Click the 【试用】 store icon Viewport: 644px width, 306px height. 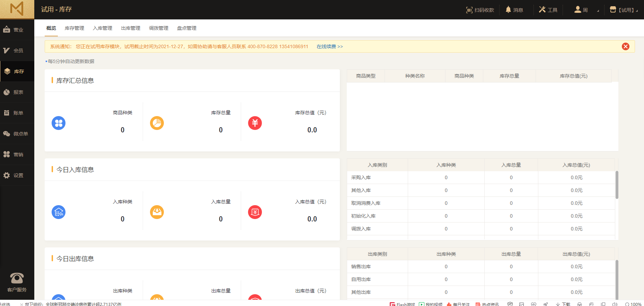[x=613, y=9]
